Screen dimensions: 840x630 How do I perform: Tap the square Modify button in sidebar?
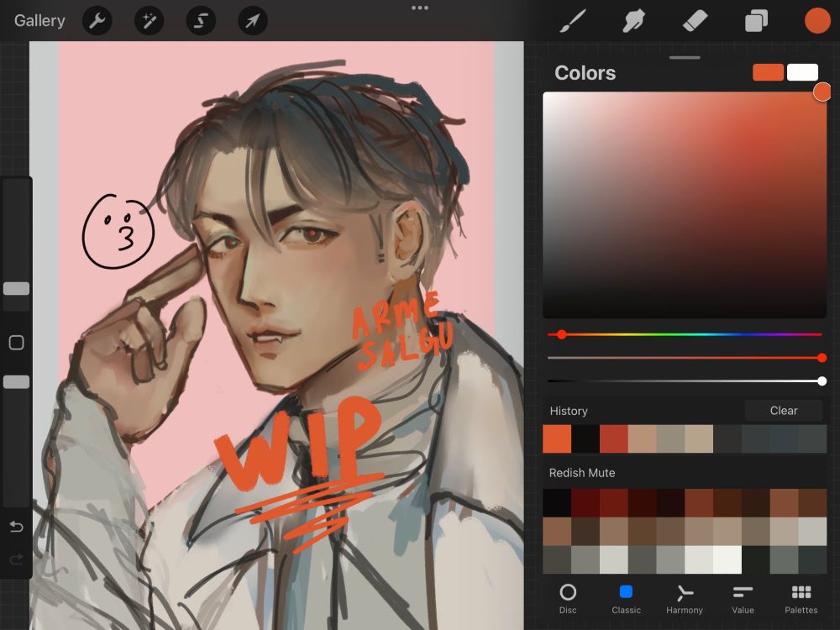17,343
